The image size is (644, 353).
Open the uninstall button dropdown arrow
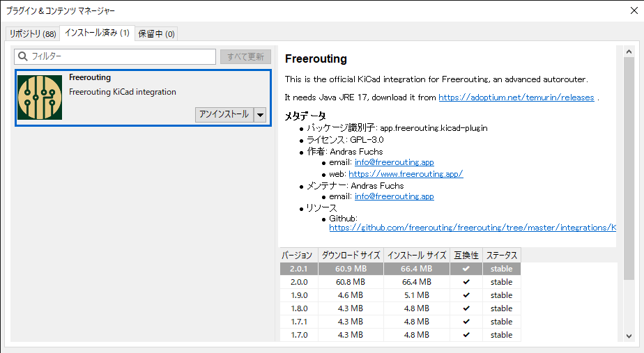coord(260,115)
